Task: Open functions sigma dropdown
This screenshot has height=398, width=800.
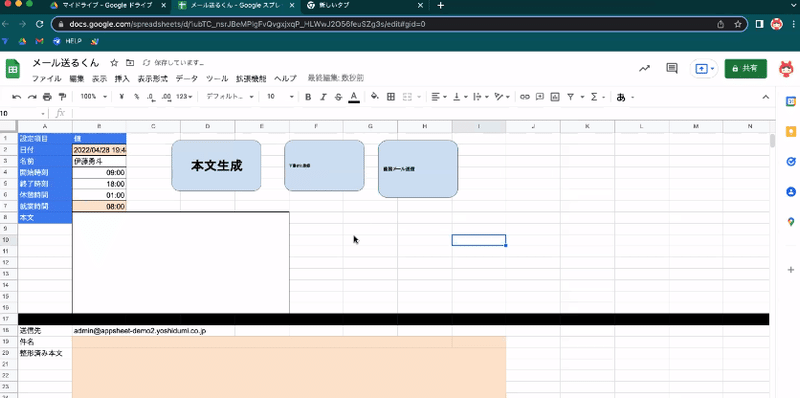Action: [x=597, y=97]
